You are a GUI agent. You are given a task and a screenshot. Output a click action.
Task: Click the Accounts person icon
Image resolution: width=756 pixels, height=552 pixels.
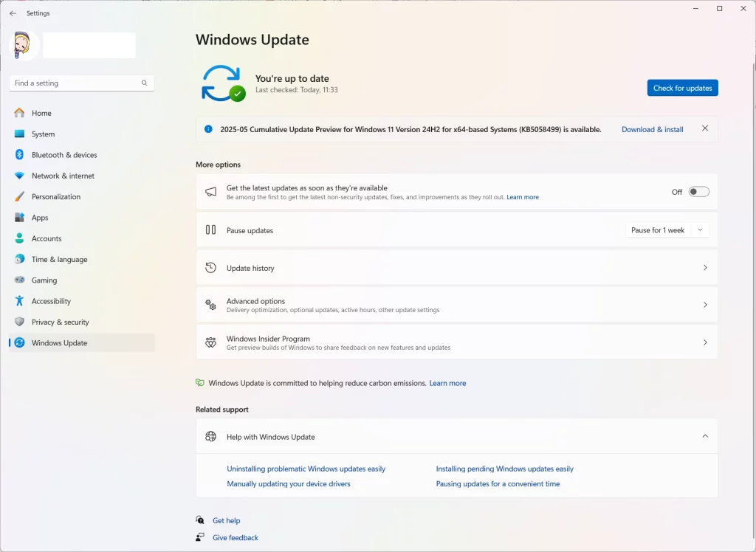tap(19, 238)
